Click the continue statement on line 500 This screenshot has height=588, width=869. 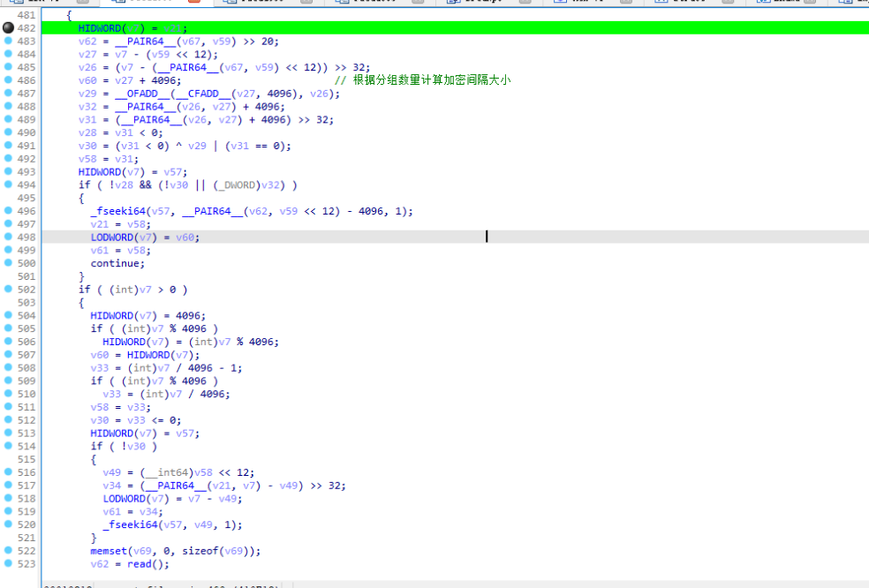click(117, 263)
